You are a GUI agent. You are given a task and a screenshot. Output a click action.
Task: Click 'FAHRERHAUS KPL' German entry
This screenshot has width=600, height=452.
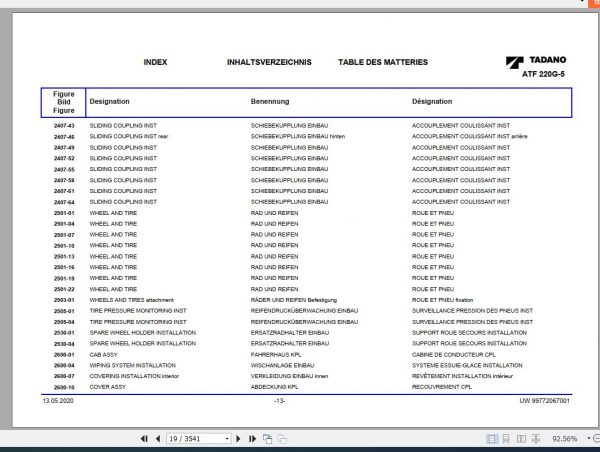click(276, 355)
